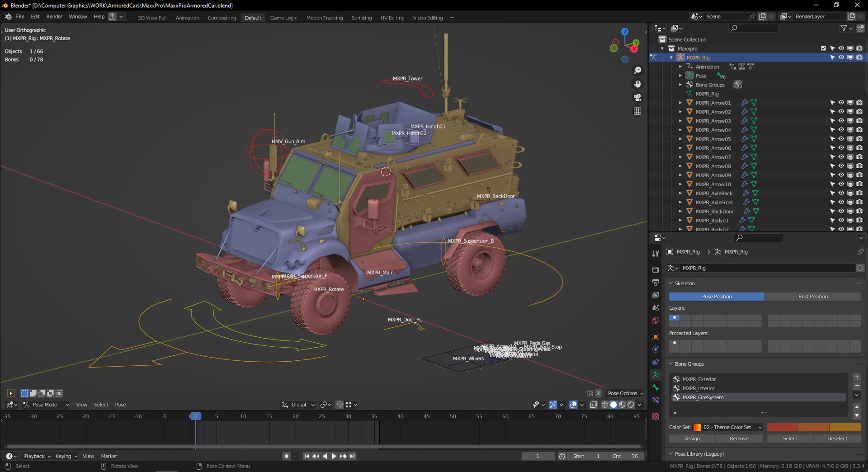Switch to the Animation workspace tab

(x=187, y=18)
